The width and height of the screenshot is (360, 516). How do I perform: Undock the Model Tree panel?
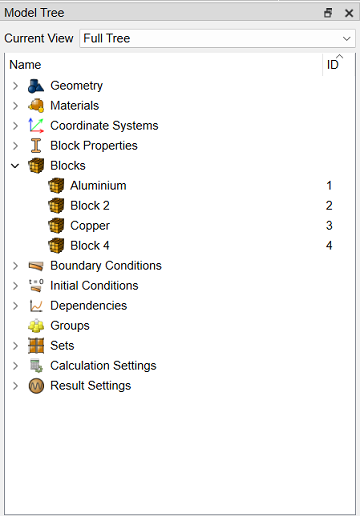328,13
